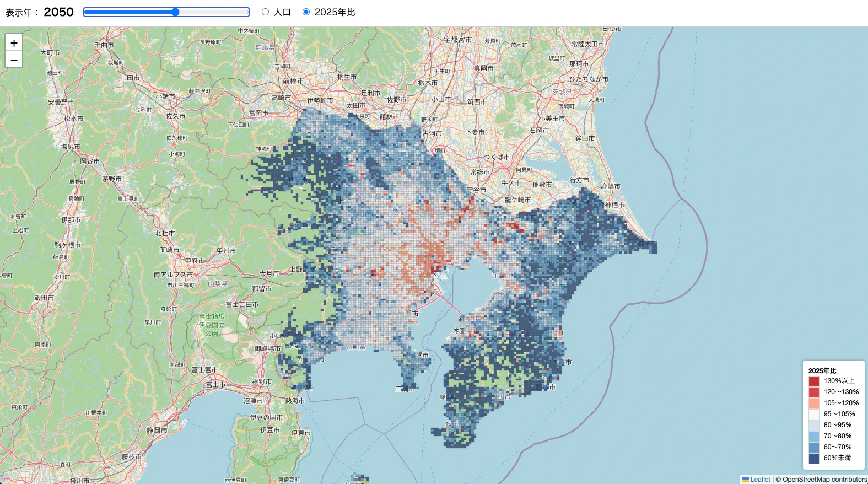Click the 2025年比 legend title
The image size is (868, 484).
click(822, 370)
